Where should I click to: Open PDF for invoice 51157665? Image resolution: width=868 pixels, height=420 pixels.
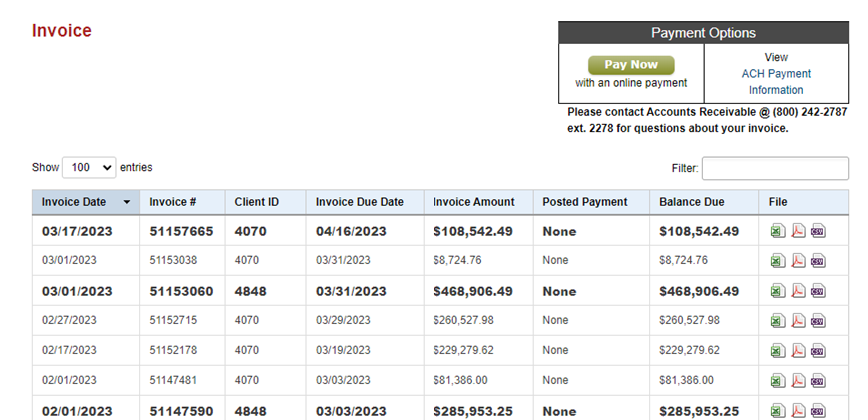pyautogui.click(x=797, y=232)
